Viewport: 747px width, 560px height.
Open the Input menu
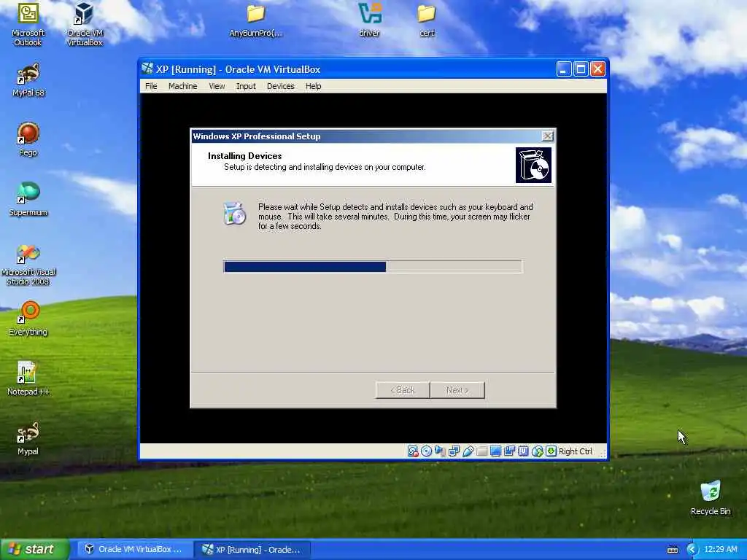[246, 86]
